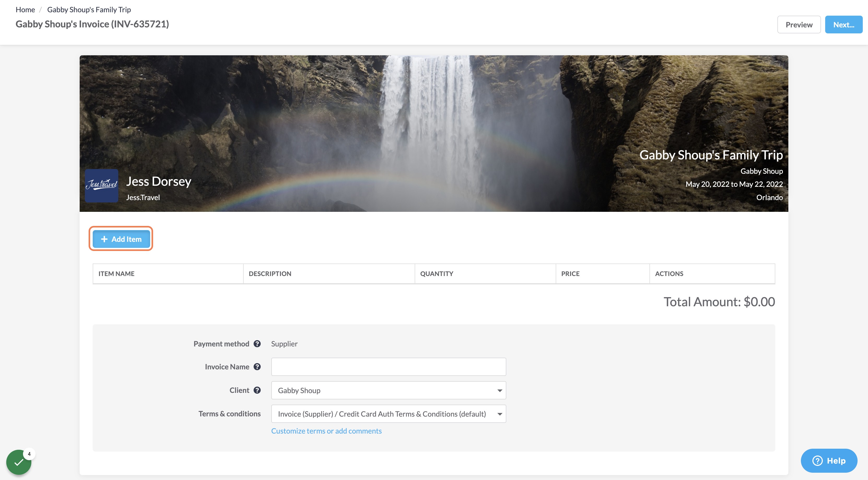
Task: Click the May 20, 2022 to May 22, 2022 dates
Action: pos(734,184)
